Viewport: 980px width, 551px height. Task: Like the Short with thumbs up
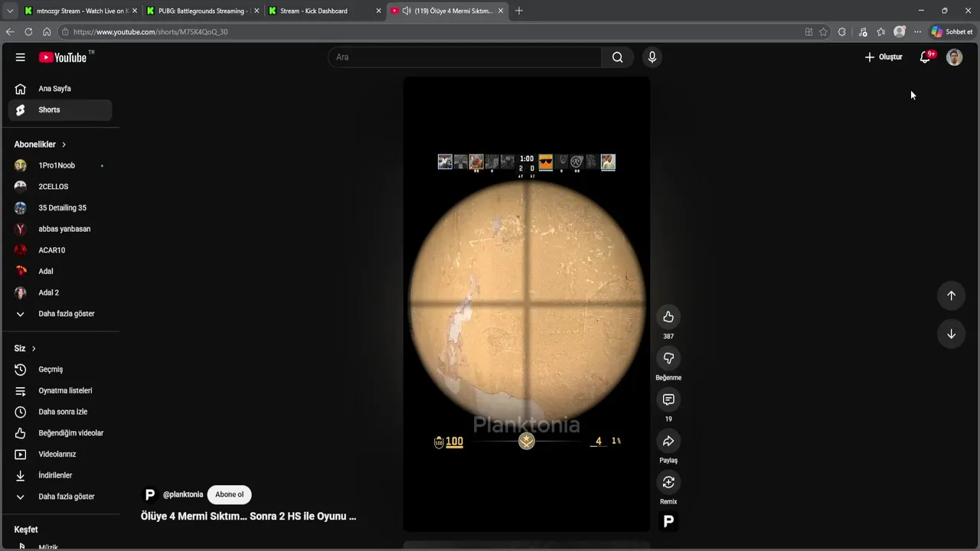[668, 317]
